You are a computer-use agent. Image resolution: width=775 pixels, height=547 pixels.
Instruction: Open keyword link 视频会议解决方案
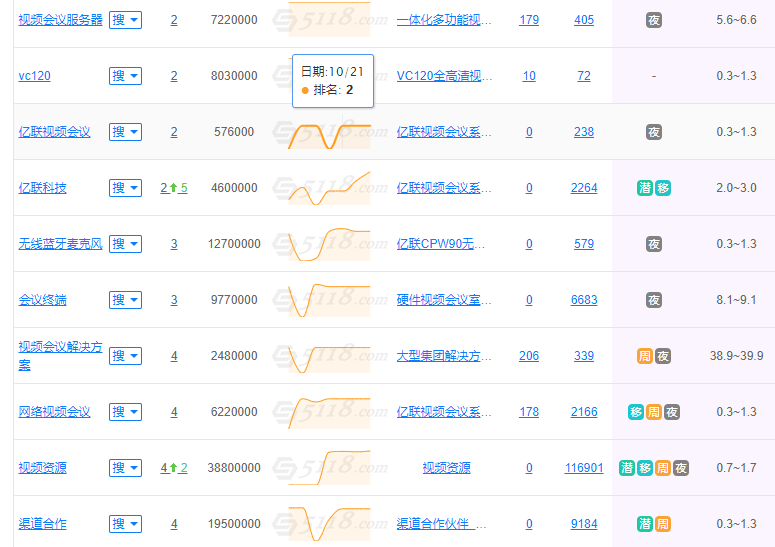pos(60,356)
